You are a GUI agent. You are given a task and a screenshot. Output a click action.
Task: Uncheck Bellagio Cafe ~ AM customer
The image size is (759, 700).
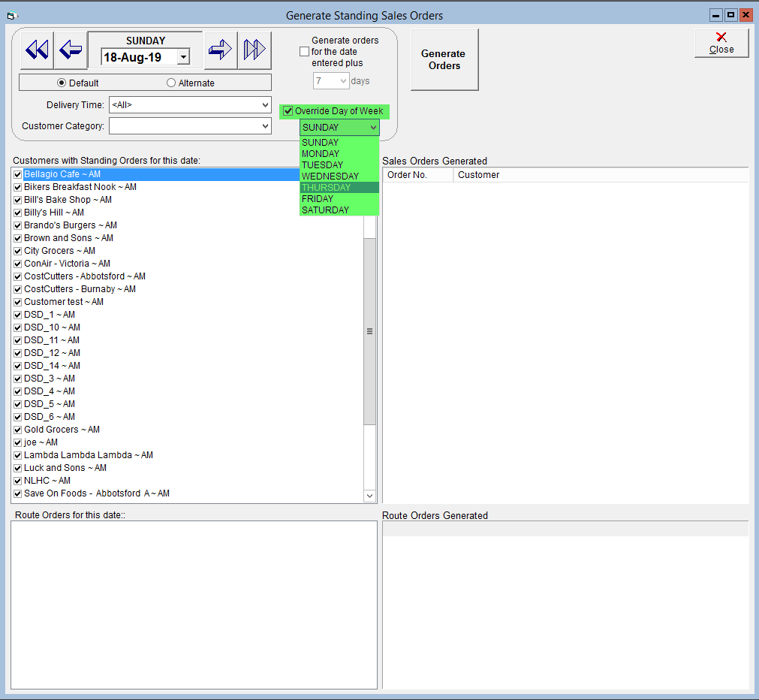18,174
